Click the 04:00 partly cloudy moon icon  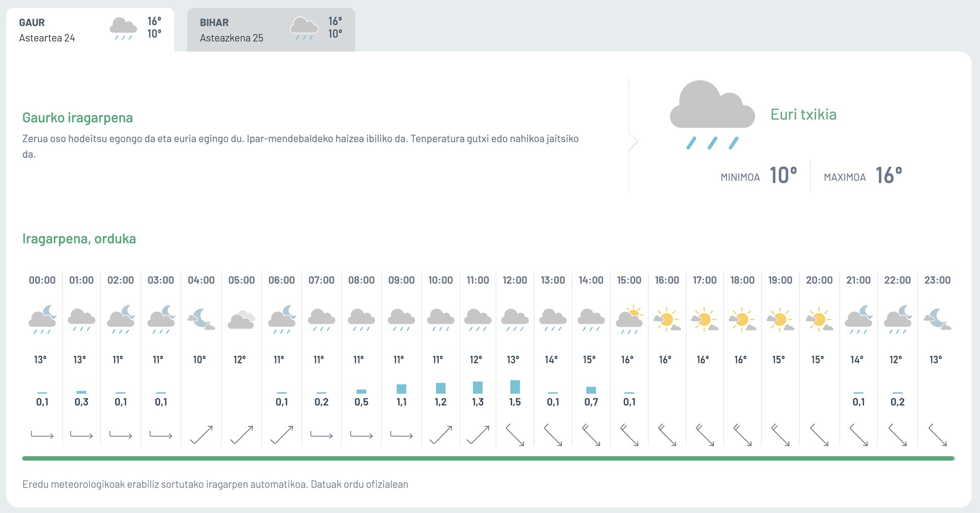201,319
